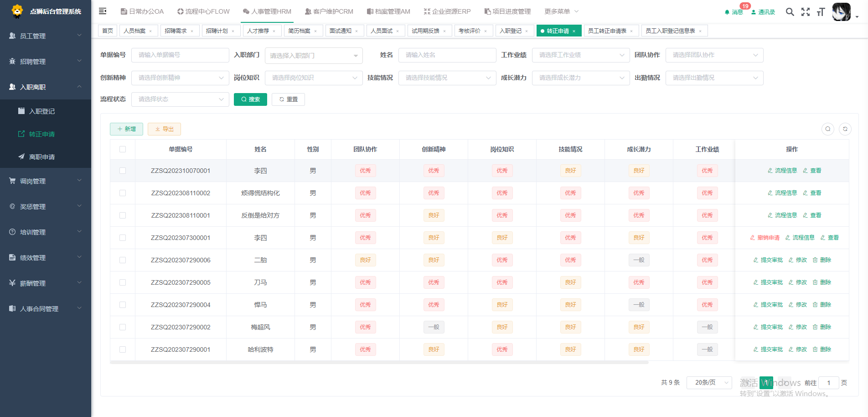Open the user avatar menu

coord(842,12)
